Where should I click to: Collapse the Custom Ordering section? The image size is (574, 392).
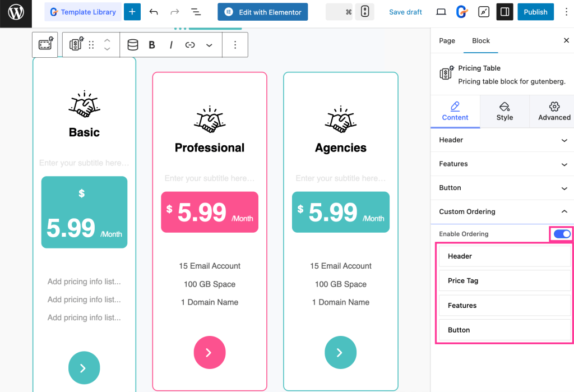click(502, 211)
